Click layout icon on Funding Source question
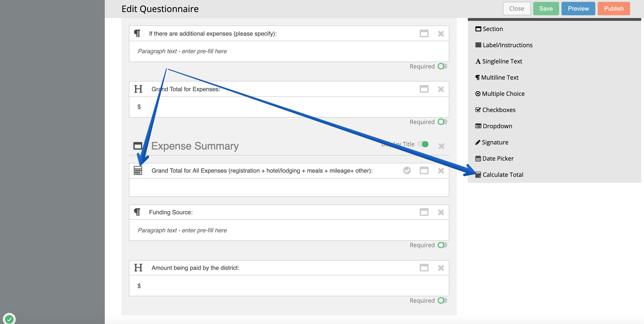 [x=424, y=212]
